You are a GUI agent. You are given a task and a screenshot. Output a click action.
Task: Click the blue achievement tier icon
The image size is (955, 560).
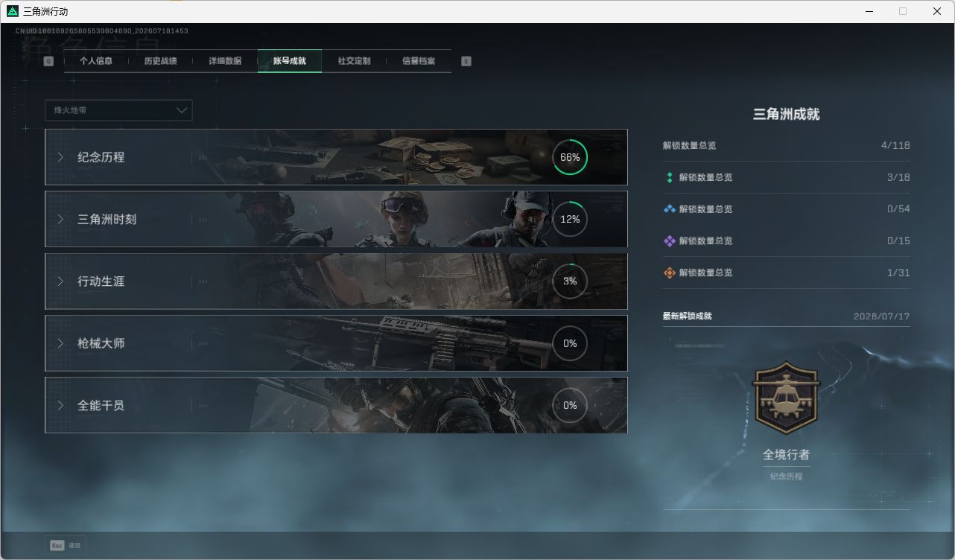coord(670,209)
